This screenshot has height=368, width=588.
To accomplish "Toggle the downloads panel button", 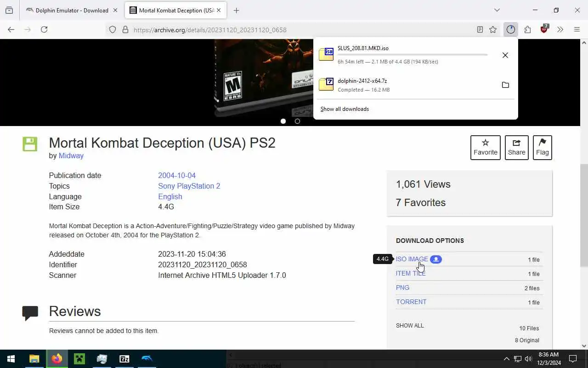I will (x=511, y=29).
